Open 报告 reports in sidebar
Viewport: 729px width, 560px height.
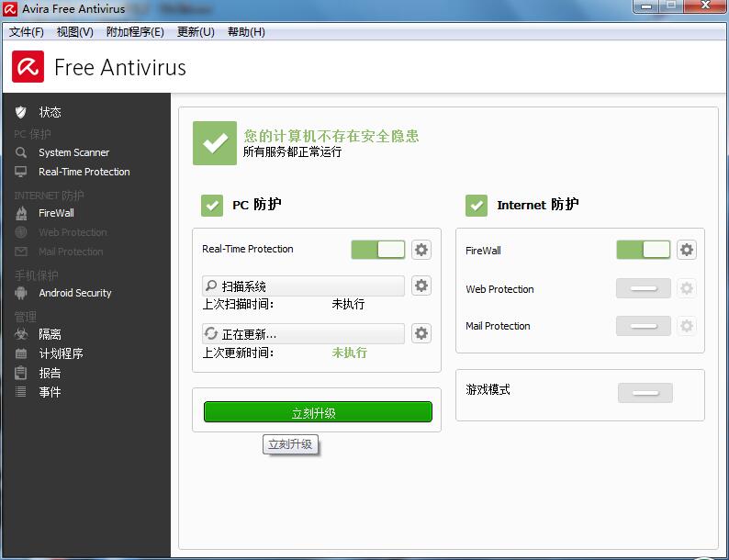(x=50, y=373)
